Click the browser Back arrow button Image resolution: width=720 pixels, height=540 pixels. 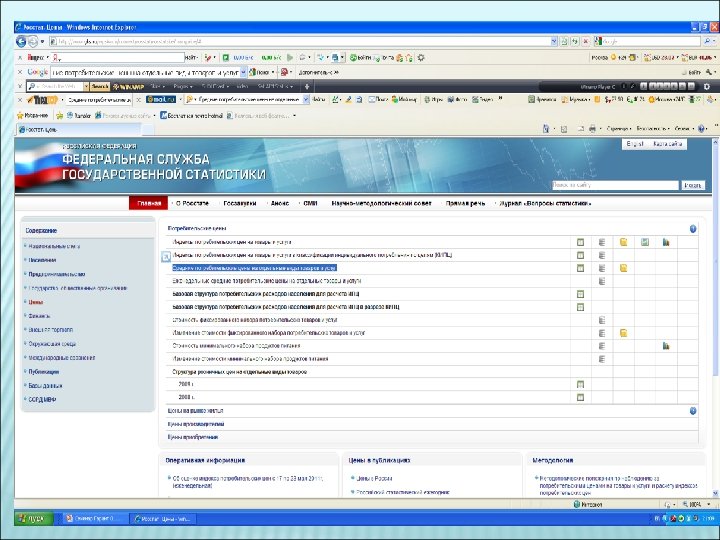(x=21, y=41)
